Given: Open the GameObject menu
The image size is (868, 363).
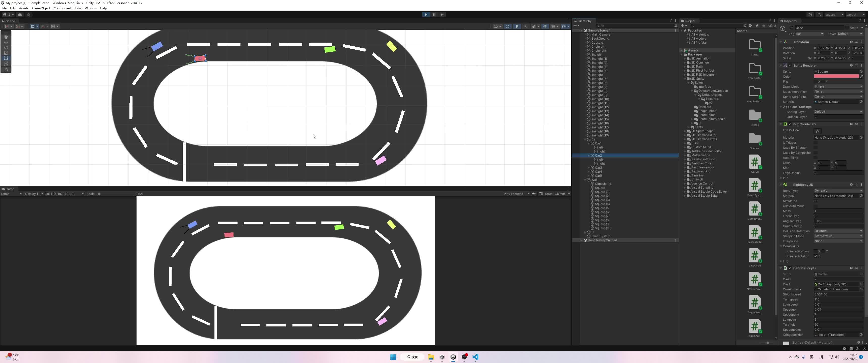Looking at the screenshot, I should (41, 8).
